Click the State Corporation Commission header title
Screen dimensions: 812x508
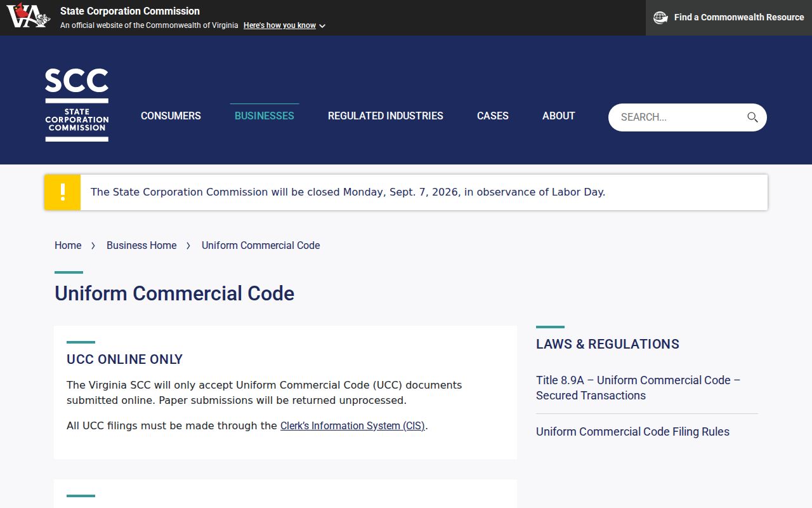[x=130, y=11]
